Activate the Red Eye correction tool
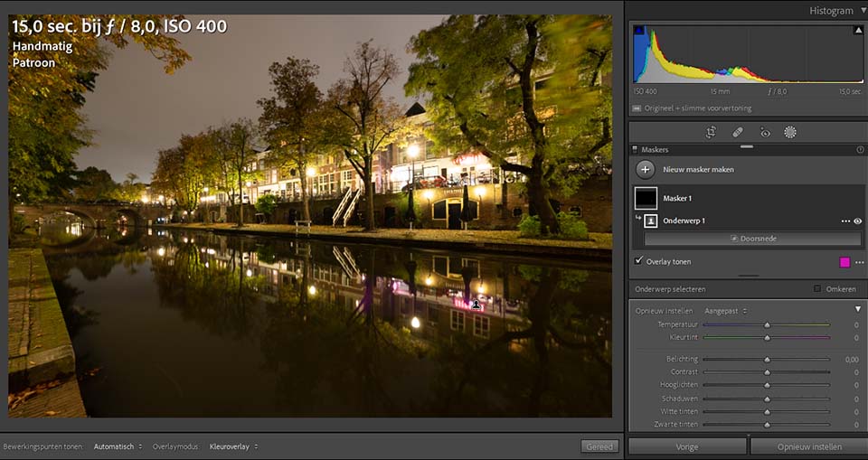The height and width of the screenshot is (460, 868). pyautogui.click(x=765, y=132)
